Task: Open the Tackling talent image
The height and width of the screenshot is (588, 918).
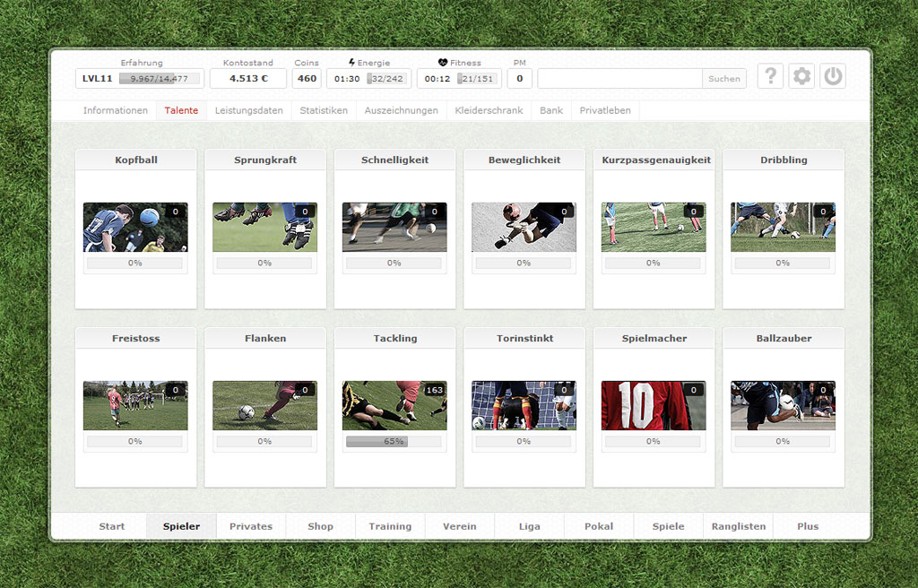Action: 394,405
